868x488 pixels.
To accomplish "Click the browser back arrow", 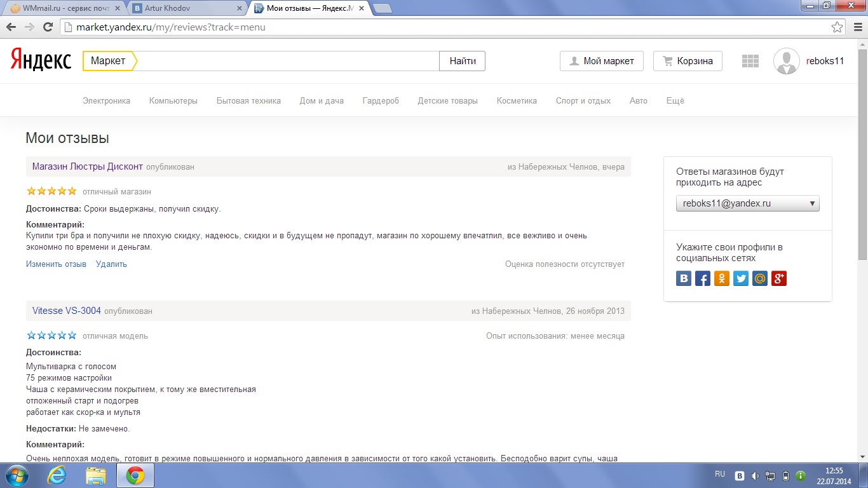I will point(11,27).
